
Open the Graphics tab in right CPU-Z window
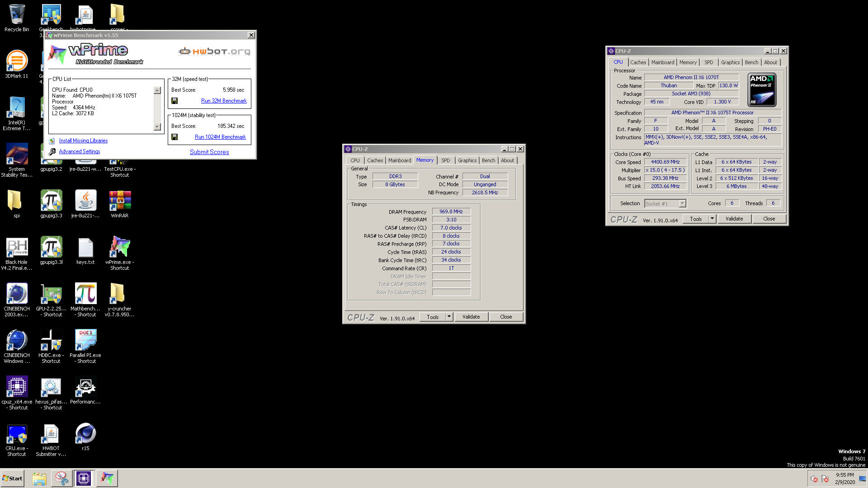point(730,62)
